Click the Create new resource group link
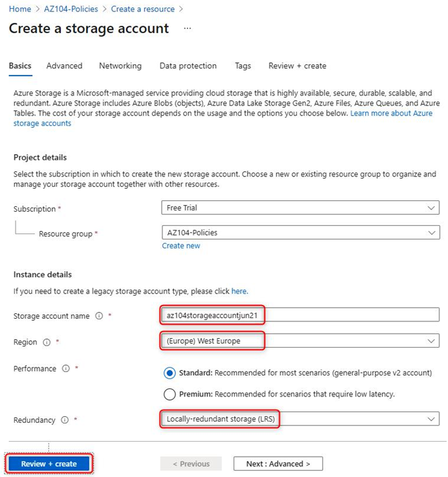Viewport: 448px width, 477px height. (181, 246)
